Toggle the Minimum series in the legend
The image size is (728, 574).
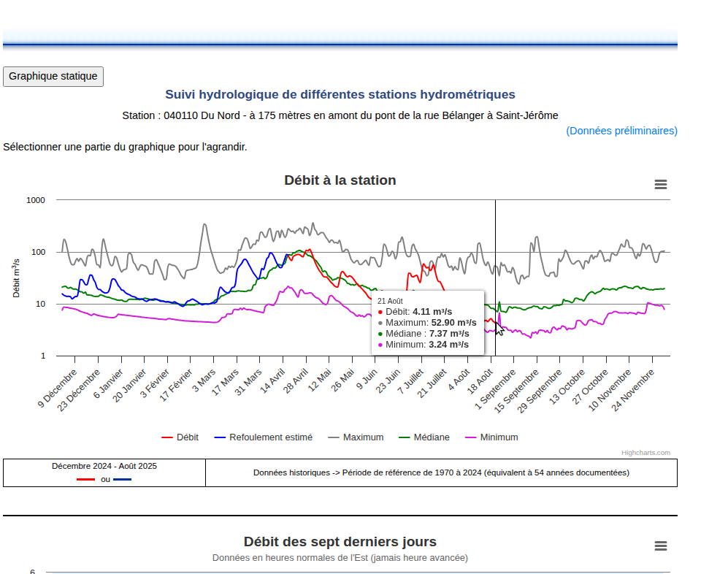[x=491, y=437]
